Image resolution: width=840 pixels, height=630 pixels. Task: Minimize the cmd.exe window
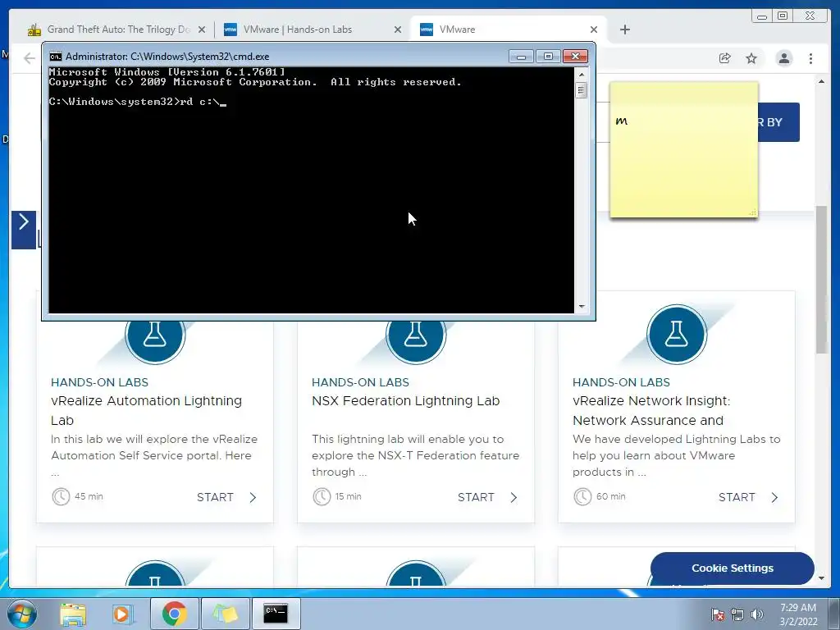point(521,57)
